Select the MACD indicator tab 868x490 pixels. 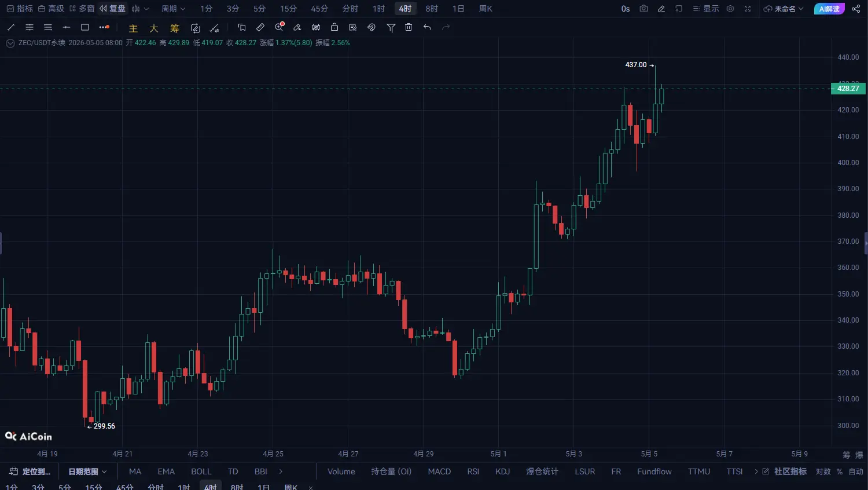(439, 471)
